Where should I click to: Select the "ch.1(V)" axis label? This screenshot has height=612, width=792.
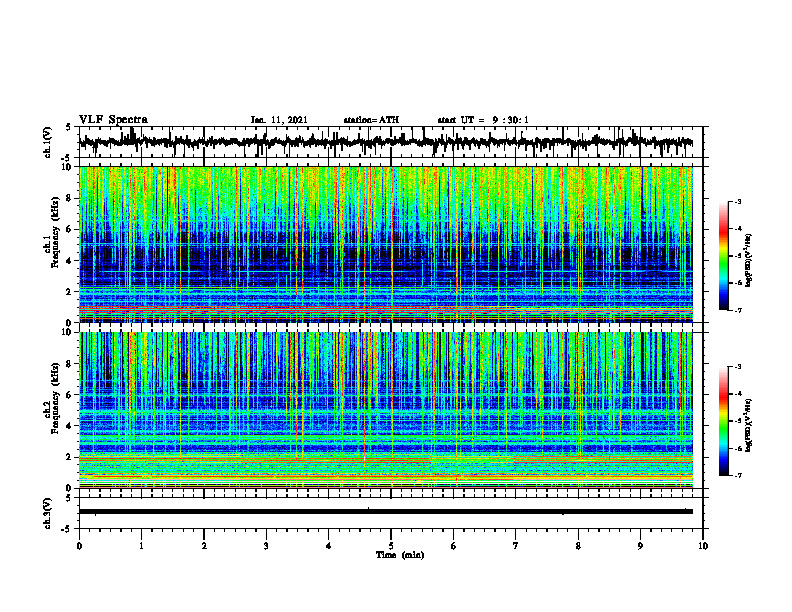pyautogui.click(x=48, y=142)
